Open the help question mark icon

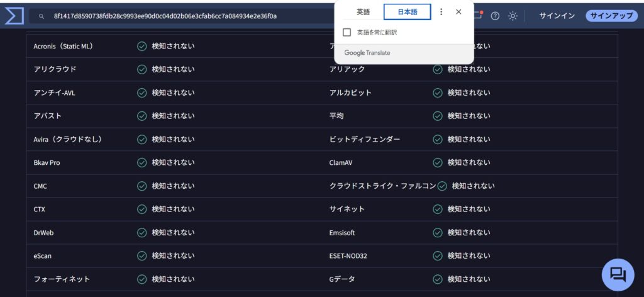(496, 16)
